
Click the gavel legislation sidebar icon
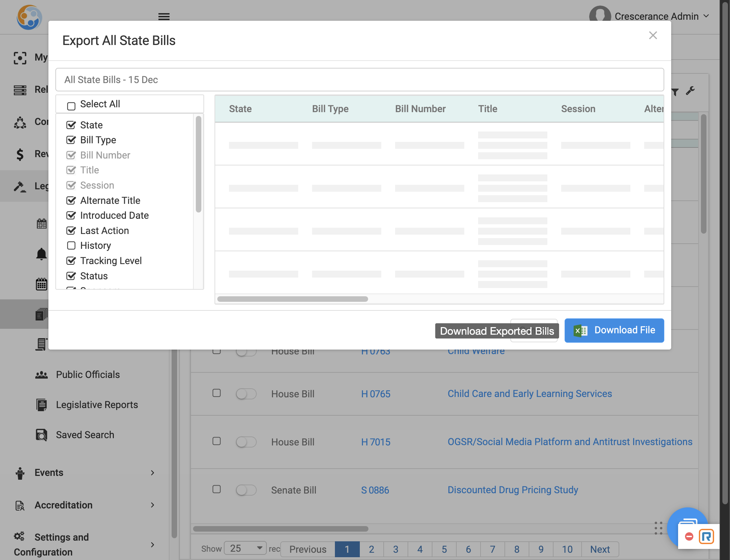[20, 186]
